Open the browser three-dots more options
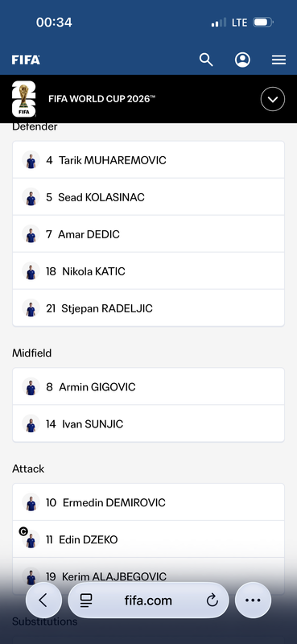Viewport: 297px width, 644px height. pos(253,600)
